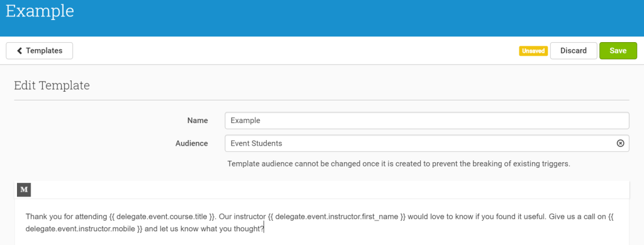
Task: Open the Audience combo box
Action: click(x=427, y=143)
